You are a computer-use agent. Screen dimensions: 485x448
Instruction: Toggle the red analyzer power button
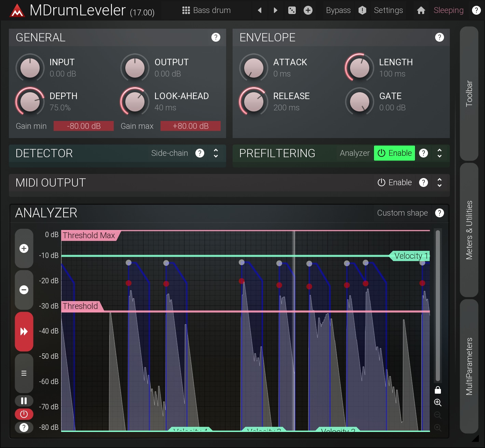pyautogui.click(x=24, y=414)
